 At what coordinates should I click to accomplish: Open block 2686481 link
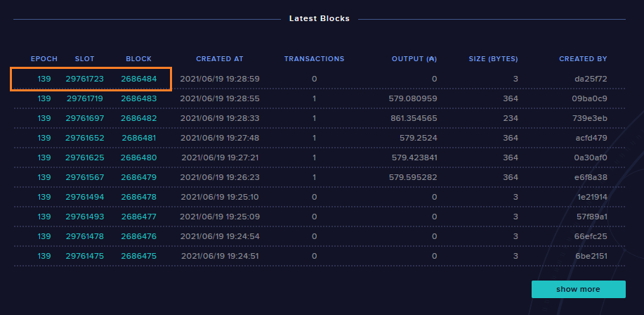point(138,138)
